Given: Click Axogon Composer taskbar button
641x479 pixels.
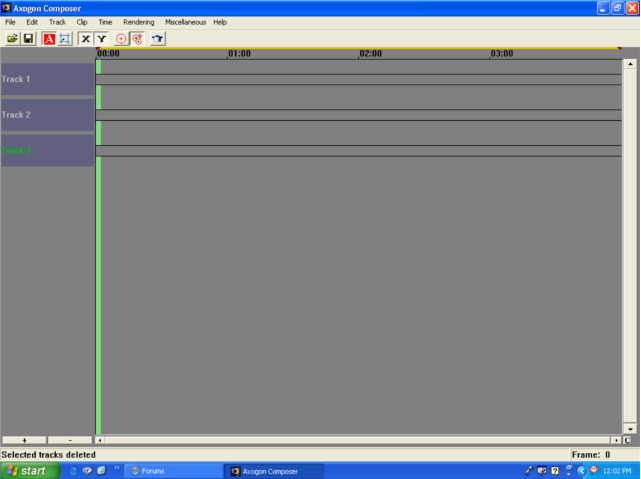Looking at the screenshot, I should pos(274,471).
